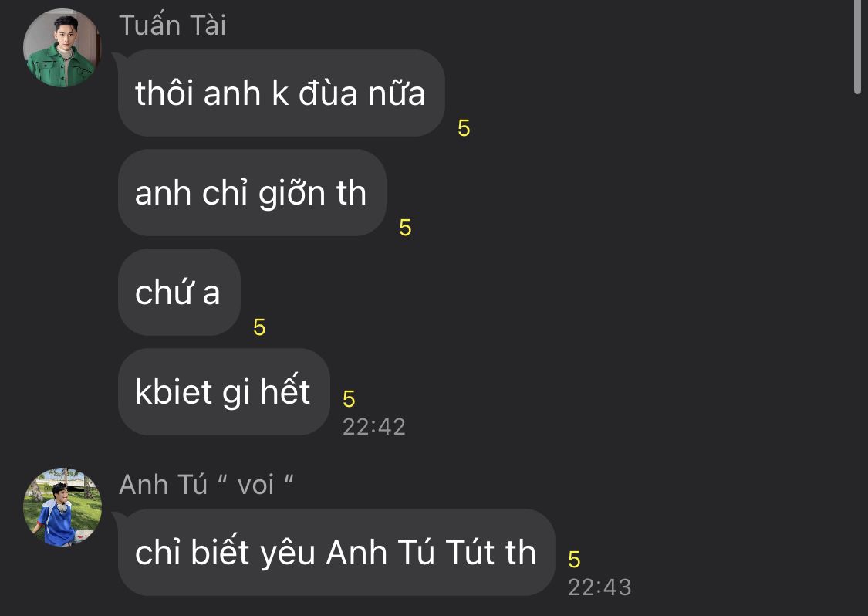This screenshot has width=868, height=616.
Task: Select message bubble 'anh chỉ giỡn th'
Action: [x=252, y=193]
